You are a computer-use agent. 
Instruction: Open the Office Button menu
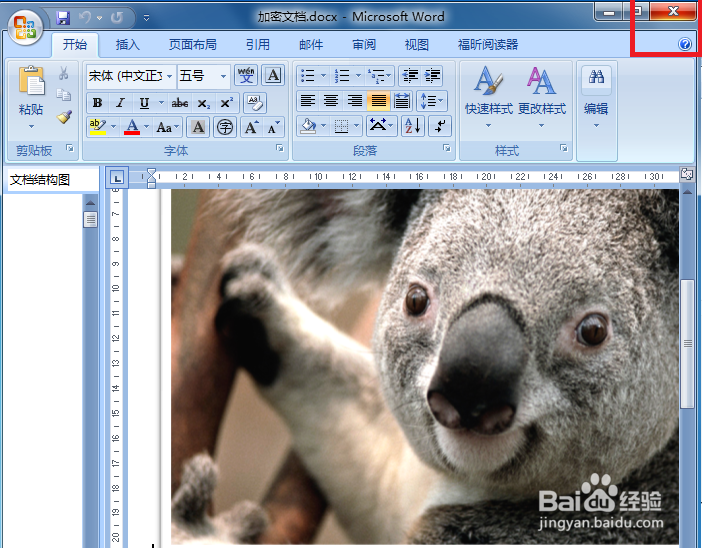click(25, 27)
